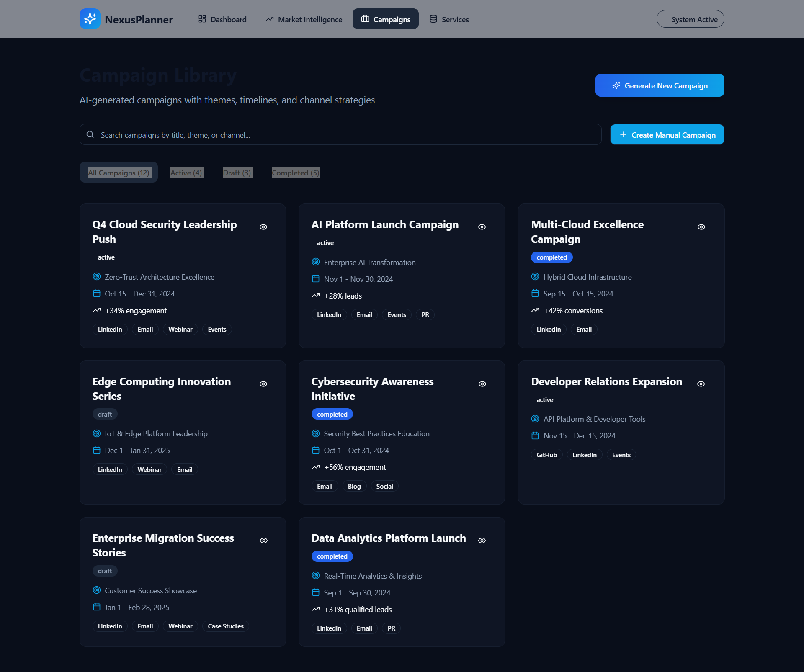Show eye icon for Edge Computing Innovation Series
Viewport: 804px width, 672px height.
pyautogui.click(x=263, y=384)
